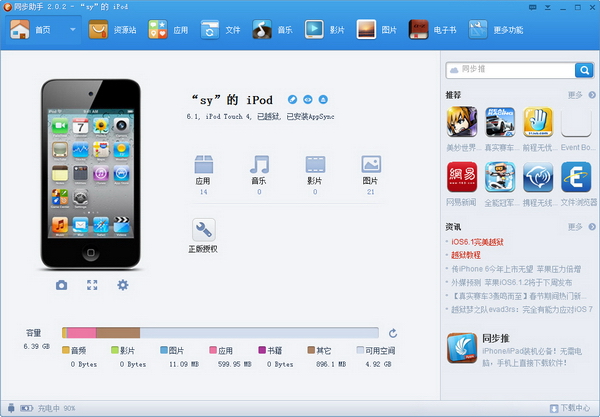
Task: Open the Event Bo... blank app icon
Action: click(x=576, y=122)
